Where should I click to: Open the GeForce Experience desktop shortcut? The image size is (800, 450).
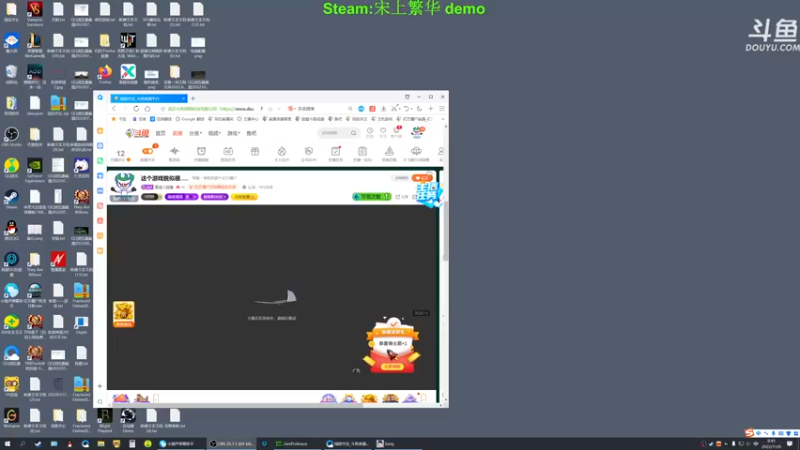pyautogui.click(x=35, y=170)
